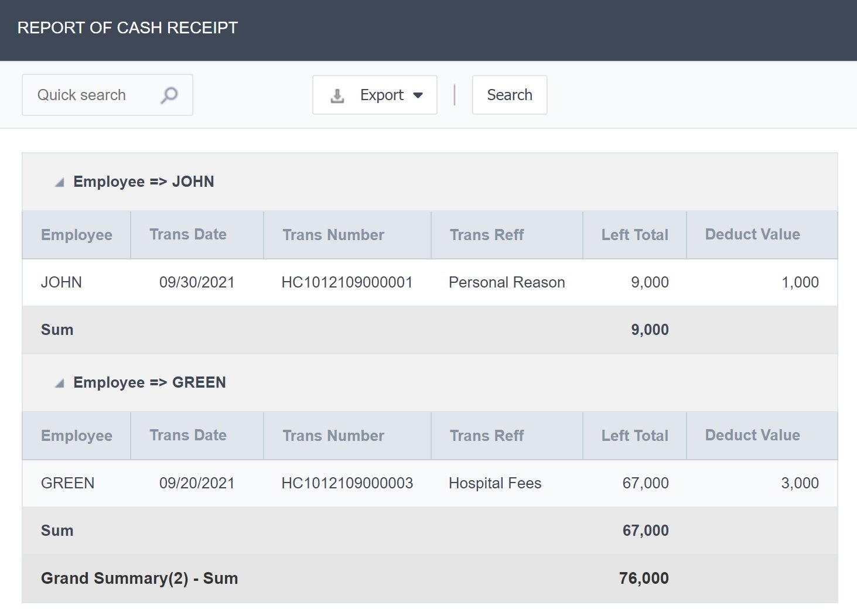Click Deduct Value header in JOHN group
Viewport: 857px width, 616px height.
click(x=752, y=235)
